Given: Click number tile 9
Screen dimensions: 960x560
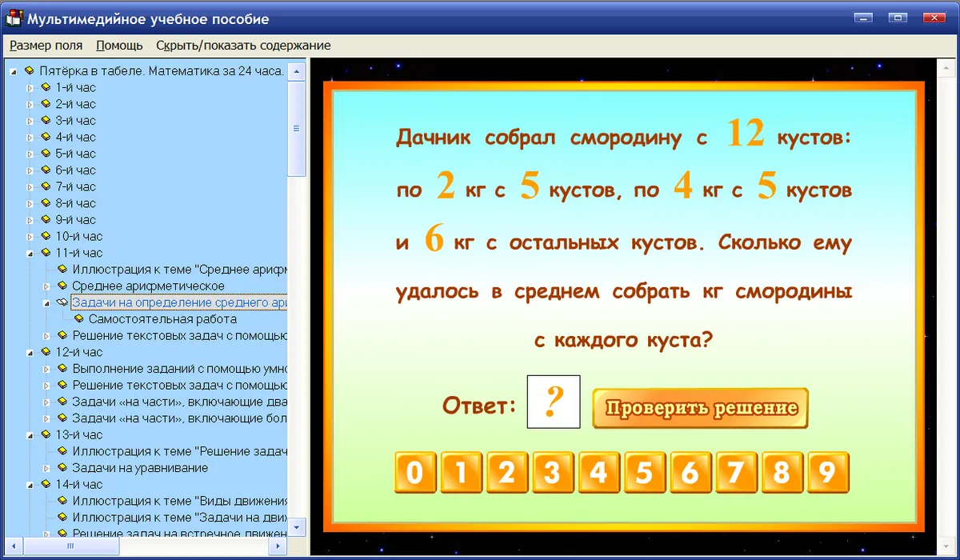Looking at the screenshot, I should coord(829,473).
